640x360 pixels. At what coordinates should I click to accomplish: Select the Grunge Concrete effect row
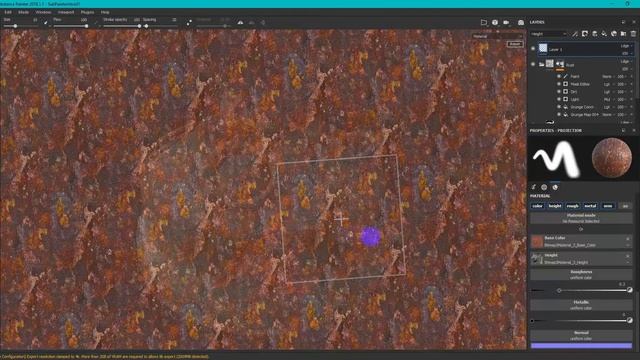click(595, 107)
